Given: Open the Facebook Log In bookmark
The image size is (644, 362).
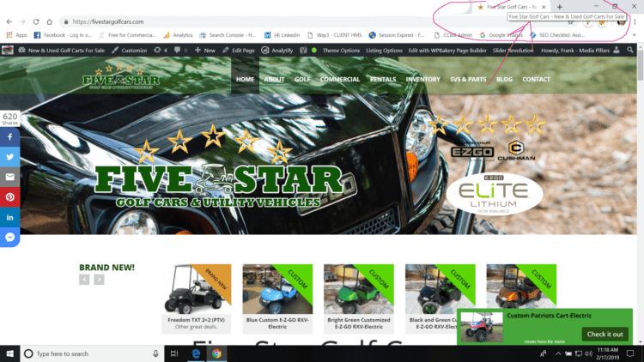Looking at the screenshot, I should coord(63,35).
